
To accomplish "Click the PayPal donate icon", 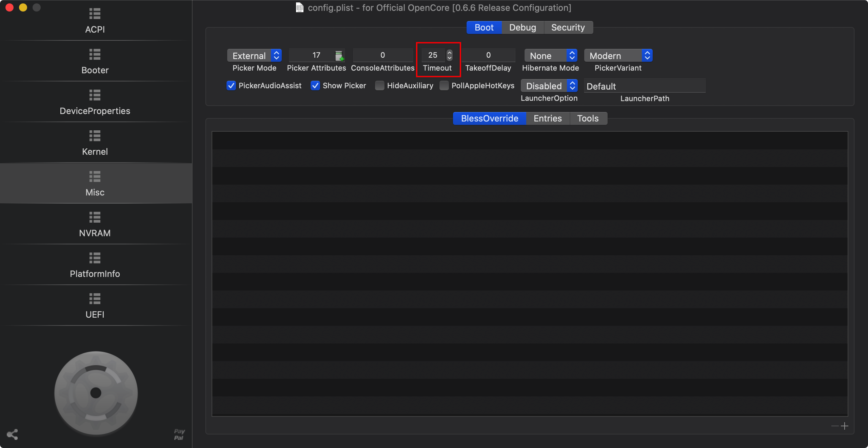I will coord(179,434).
